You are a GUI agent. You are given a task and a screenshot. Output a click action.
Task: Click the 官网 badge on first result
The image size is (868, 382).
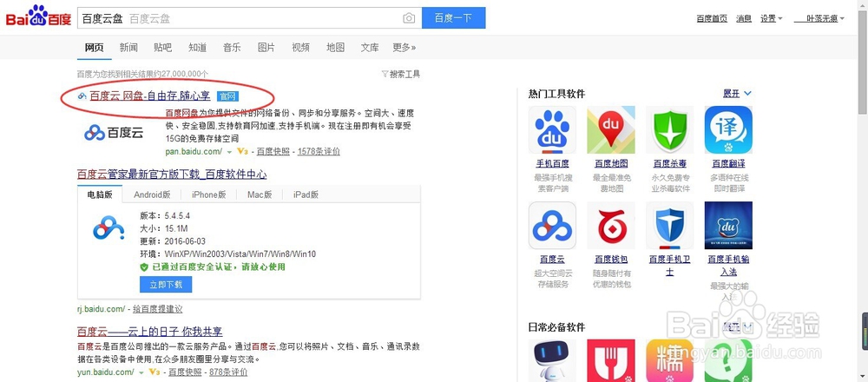click(227, 96)
